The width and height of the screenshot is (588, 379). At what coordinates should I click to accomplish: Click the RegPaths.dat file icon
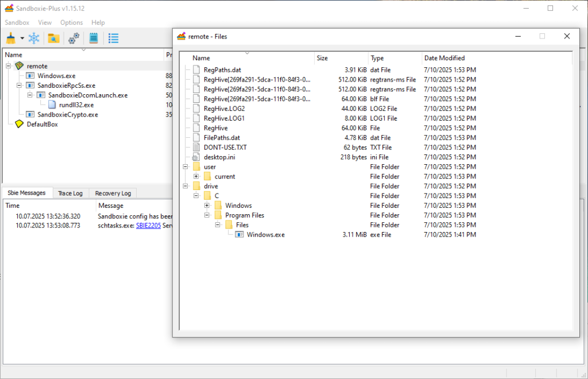[x=196, y=69]
